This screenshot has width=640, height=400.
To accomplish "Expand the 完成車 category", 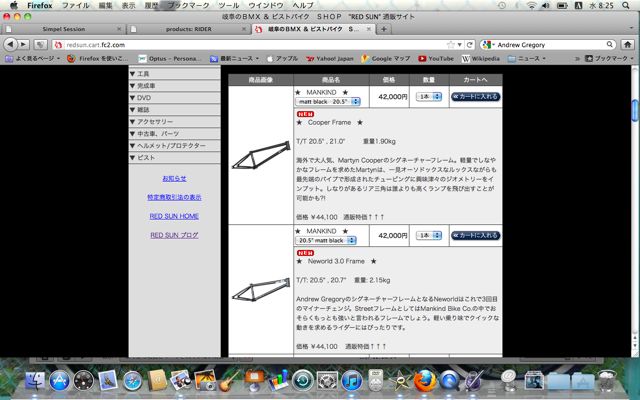I will pos(174,86).
